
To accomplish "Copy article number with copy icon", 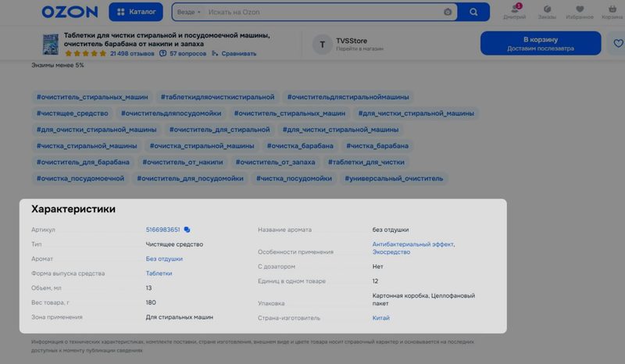I will point(187,230).
